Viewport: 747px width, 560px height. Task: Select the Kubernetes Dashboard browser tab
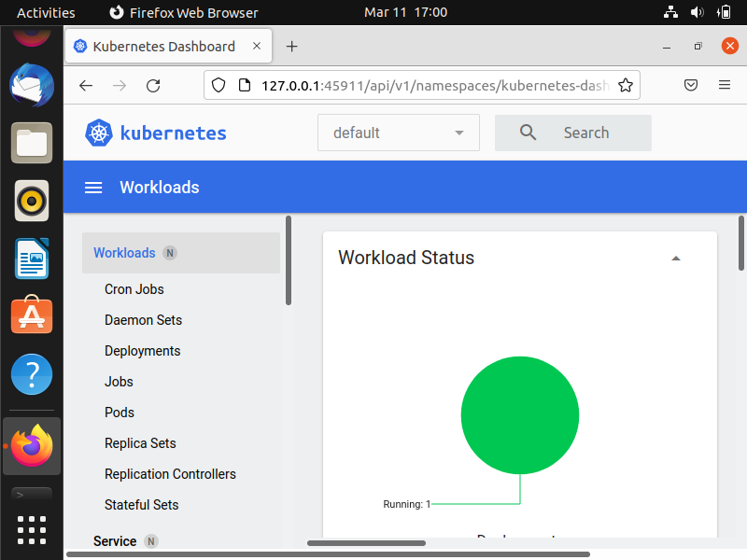(169, 46)
